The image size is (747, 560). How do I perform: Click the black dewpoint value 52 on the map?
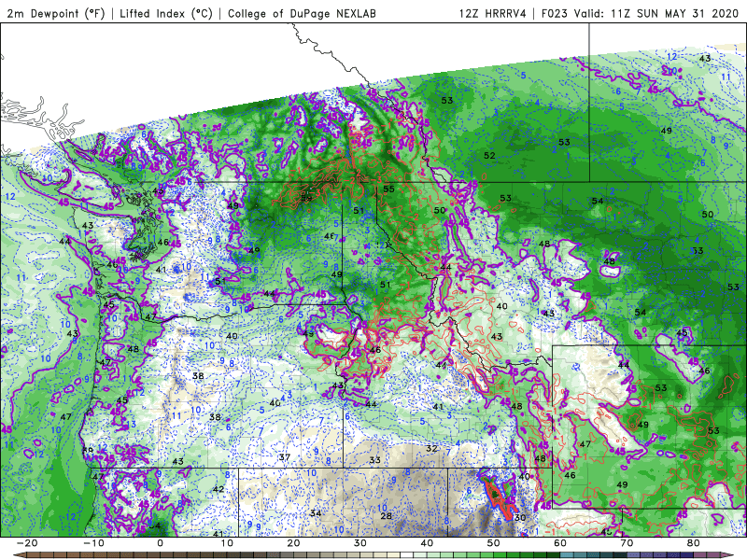489,155
